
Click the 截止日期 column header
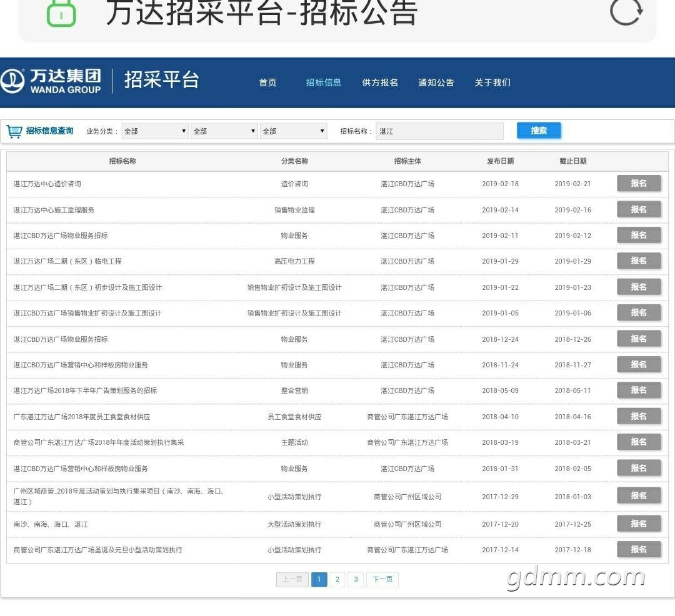pos(573,161)
